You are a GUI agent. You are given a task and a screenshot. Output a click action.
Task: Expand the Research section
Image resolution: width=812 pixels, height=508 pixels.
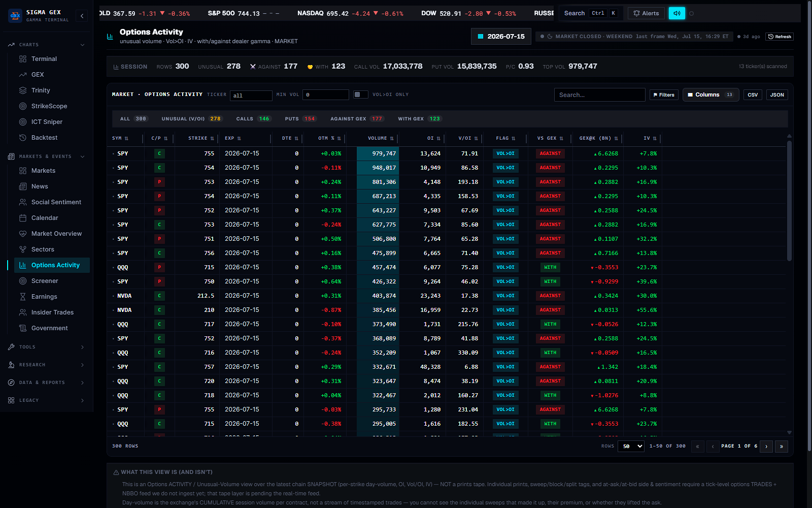[x=82, y=365]
